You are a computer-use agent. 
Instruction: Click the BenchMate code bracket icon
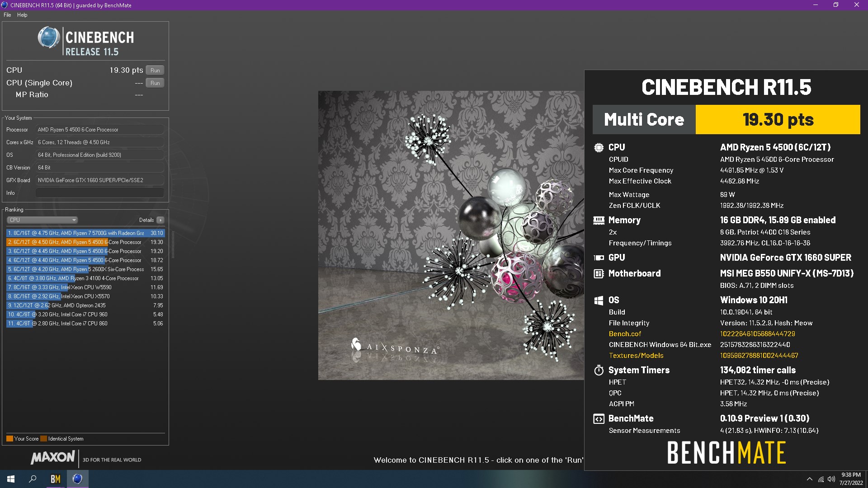tap(599, 419)
